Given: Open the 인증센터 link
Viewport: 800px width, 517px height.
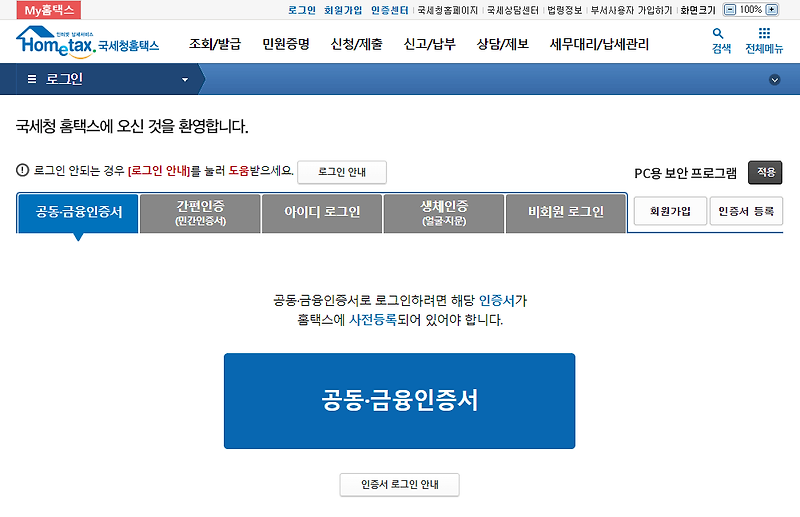Looking at the screenshot, I should pos(389,10).
